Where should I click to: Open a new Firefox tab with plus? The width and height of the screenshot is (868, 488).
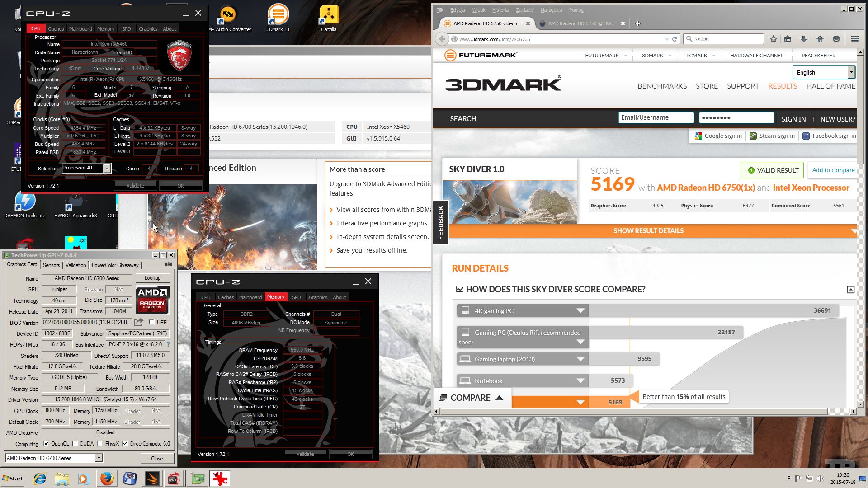(638, 23)
